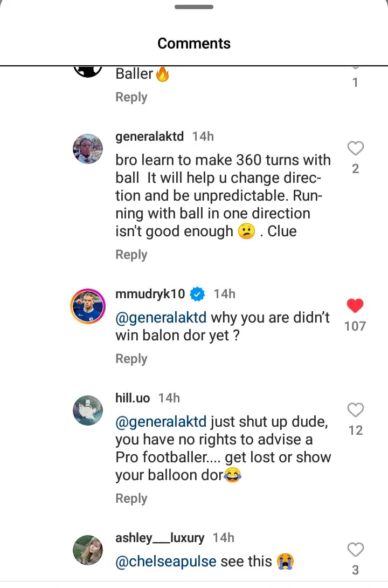388x588 pixels.
Task: Open the mmudryk10 username link
Action: pyautogui.click(x=150, y=294)
